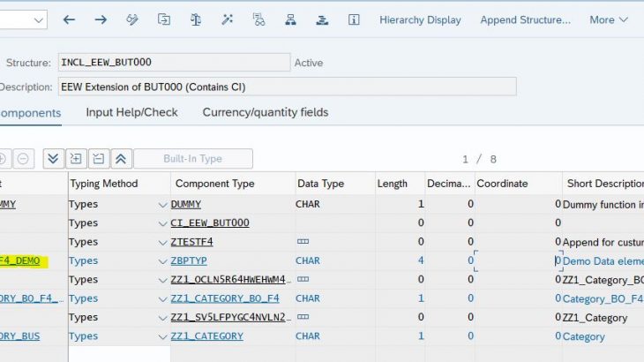
Task: Expand all includes double-down chevron icon
Action: pyautogui.click(x=53, y=159)
